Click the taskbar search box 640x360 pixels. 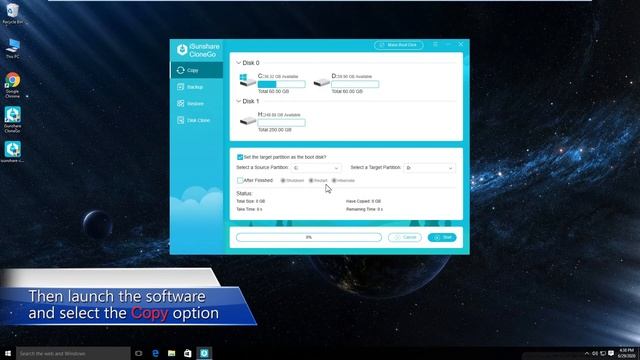coord(73,353)
